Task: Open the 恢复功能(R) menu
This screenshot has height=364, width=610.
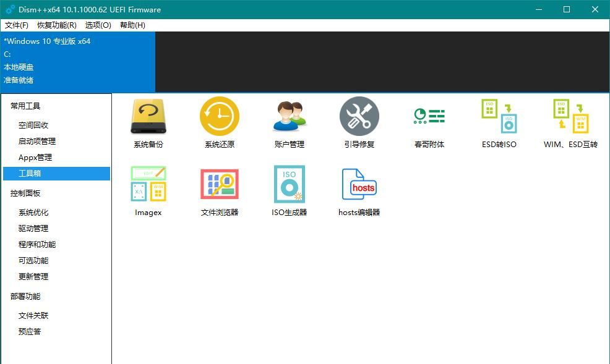Action: (57, 25)
